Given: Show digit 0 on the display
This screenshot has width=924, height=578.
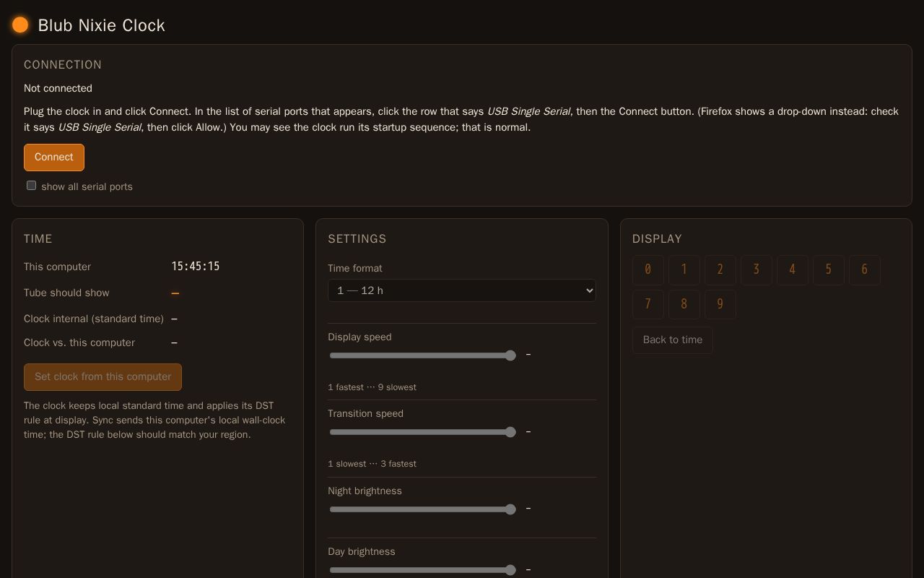Looking at the screenshot, I should point(648,270).
